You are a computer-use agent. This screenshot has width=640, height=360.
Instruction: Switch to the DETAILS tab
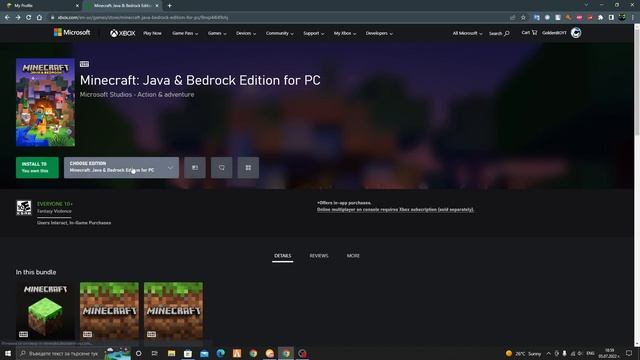282,256
